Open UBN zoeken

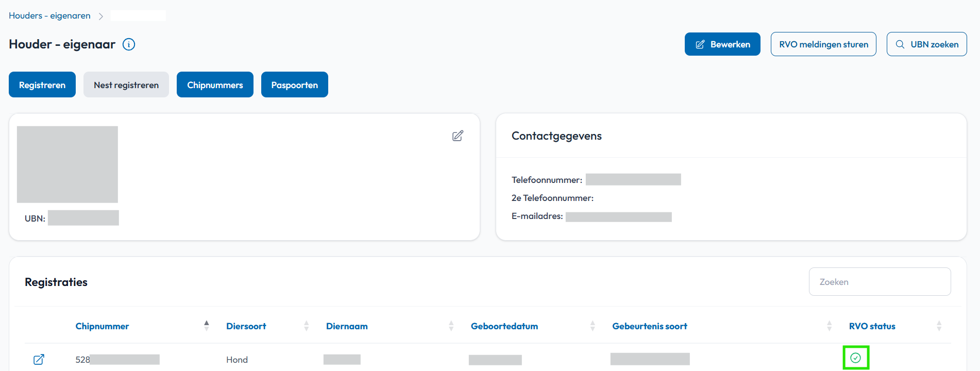coord(926,44)
